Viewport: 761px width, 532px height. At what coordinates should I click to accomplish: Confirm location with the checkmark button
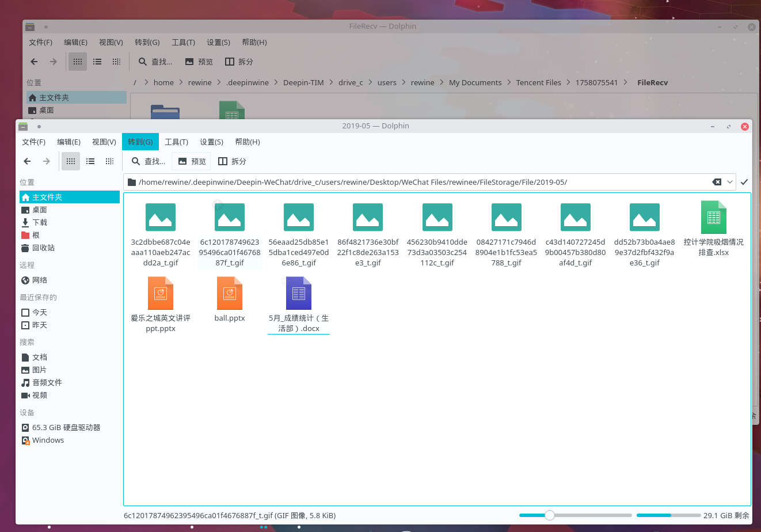[744, 182]
